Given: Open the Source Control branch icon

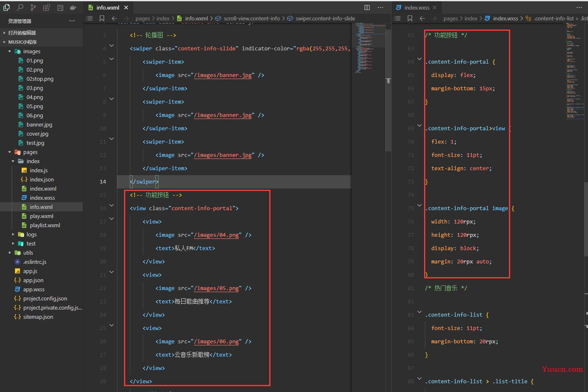Looking at the screenshot, I should (33, 7).
